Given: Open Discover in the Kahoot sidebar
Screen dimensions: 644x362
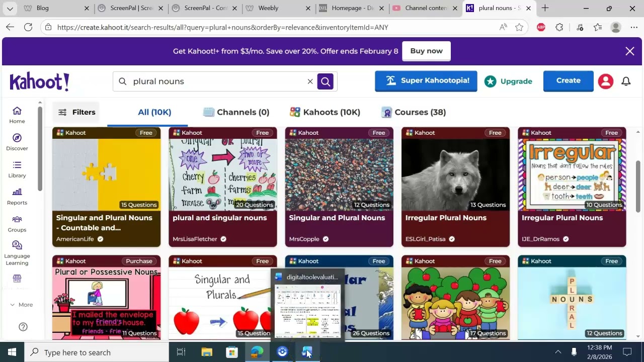Looking at the screenshot, I should 17,142.
